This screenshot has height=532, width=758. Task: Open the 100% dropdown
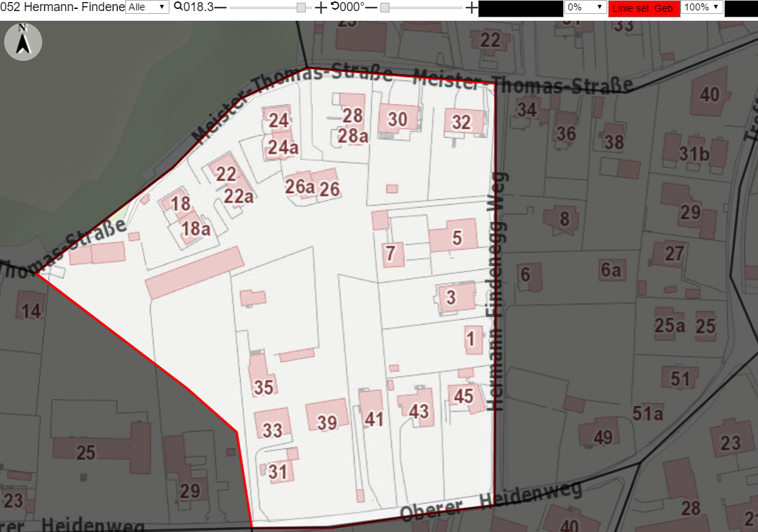click(702, 7)
